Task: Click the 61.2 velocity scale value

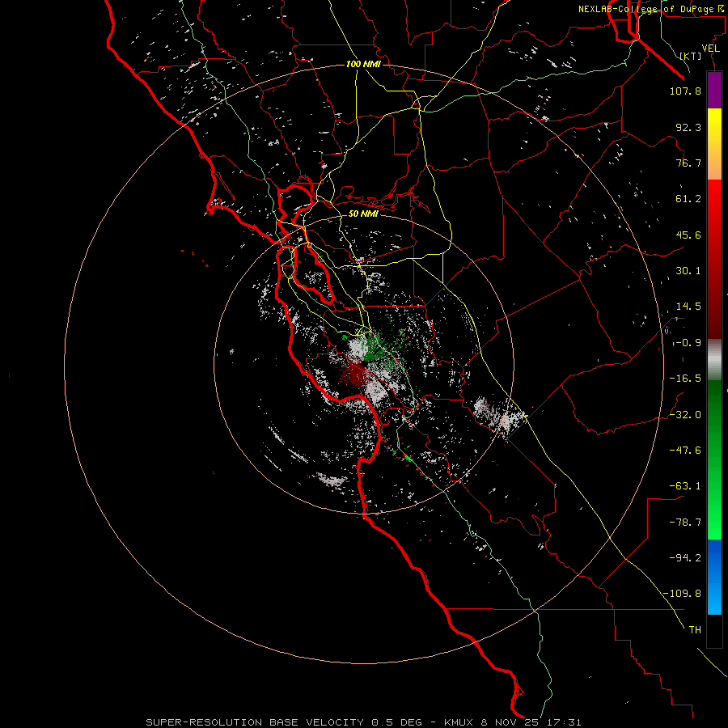Action: tap(688, 199)
